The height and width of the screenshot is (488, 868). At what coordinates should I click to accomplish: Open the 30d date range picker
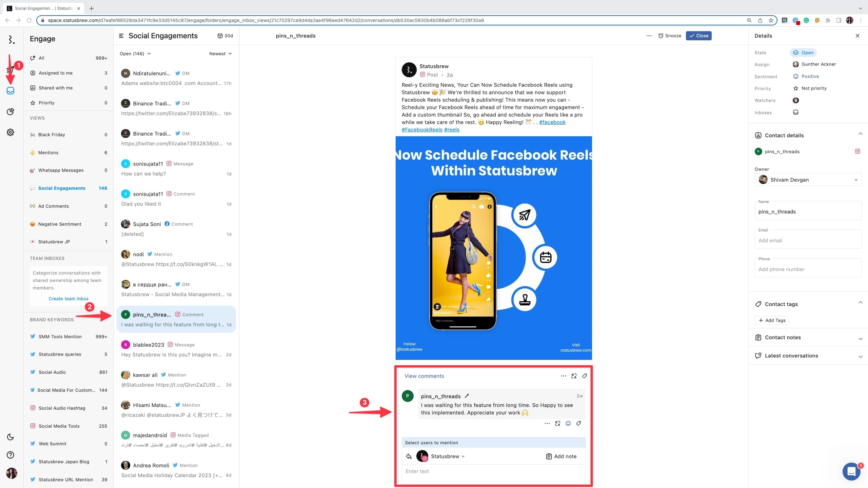[225, 36]
